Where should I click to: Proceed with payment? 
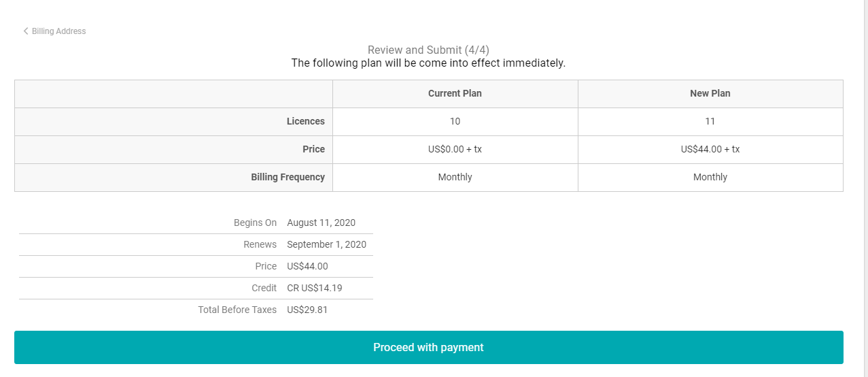tap(428, 348)
